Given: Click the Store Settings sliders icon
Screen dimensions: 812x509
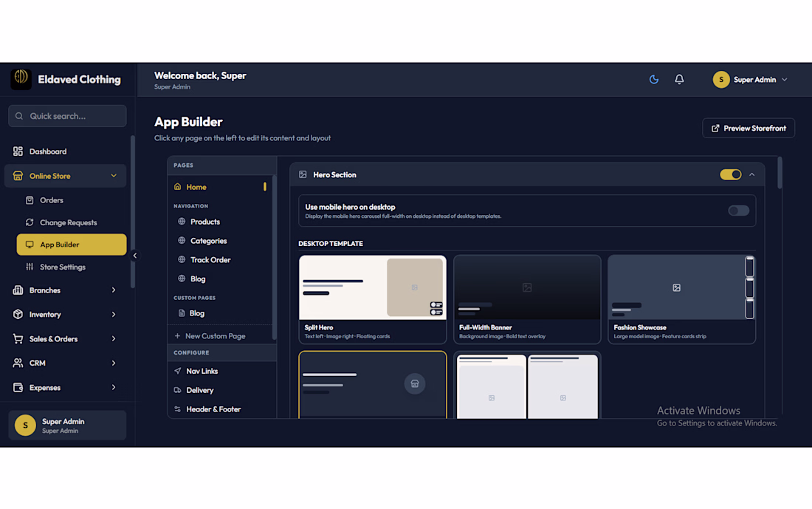Looking at the screenshot, I should pyautogui.click(x=30, y=267).
